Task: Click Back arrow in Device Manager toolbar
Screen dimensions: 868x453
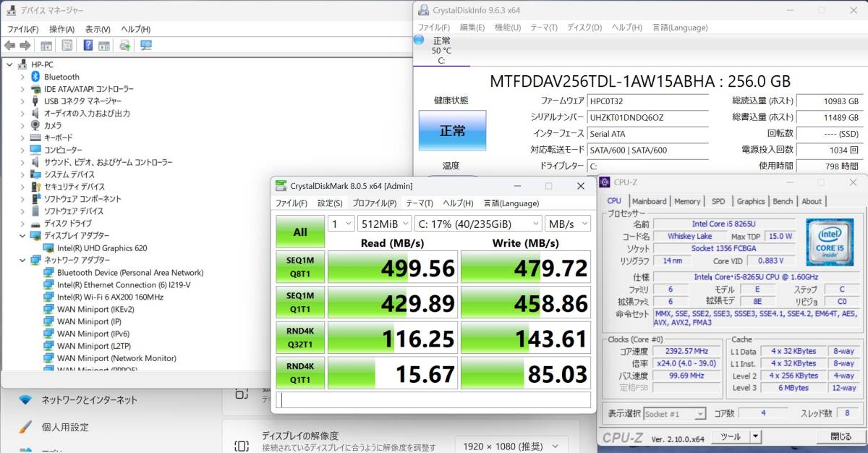Action: pos(9,46)
